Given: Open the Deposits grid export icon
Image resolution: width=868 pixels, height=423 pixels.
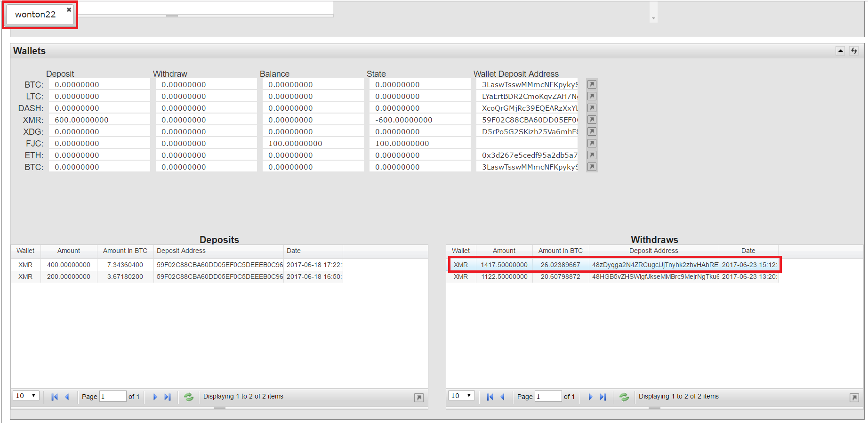Looking at the screenshot, I should [x=419, y=398].
